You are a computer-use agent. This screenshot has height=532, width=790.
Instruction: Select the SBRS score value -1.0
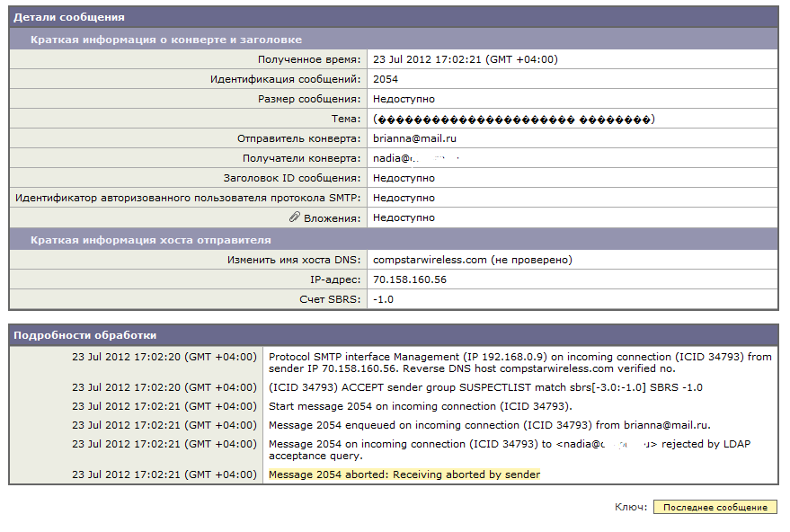(x=384, y=299)
